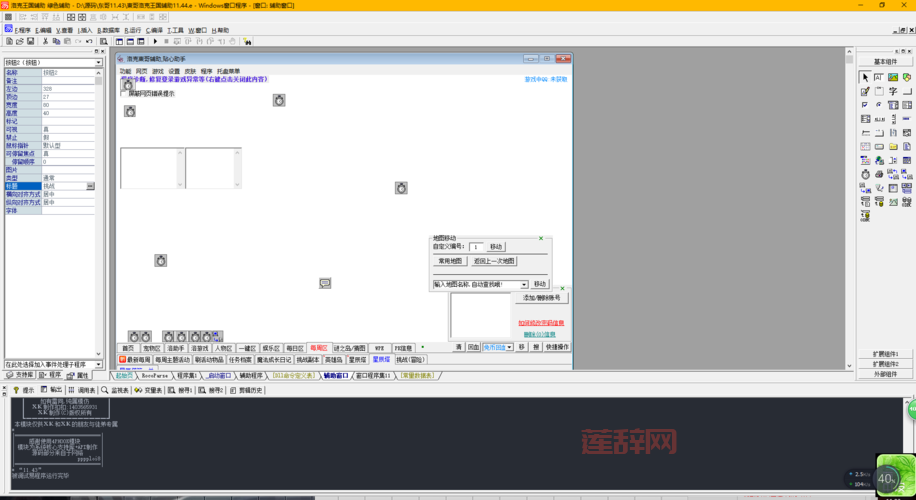The height and width of the screenshot is (500, 916).
Task: Open the 按钮2 component selector dropdown
Action: (98, 62)
